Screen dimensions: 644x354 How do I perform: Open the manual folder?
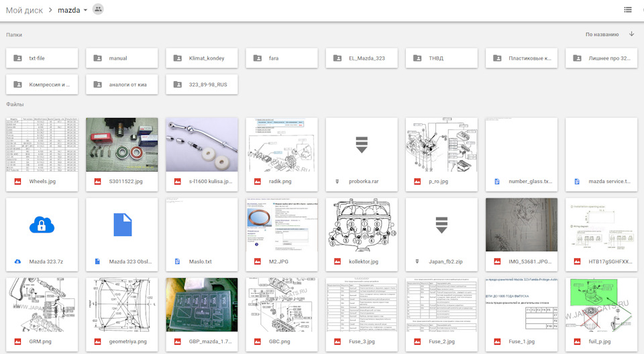(x=121, y=58)
